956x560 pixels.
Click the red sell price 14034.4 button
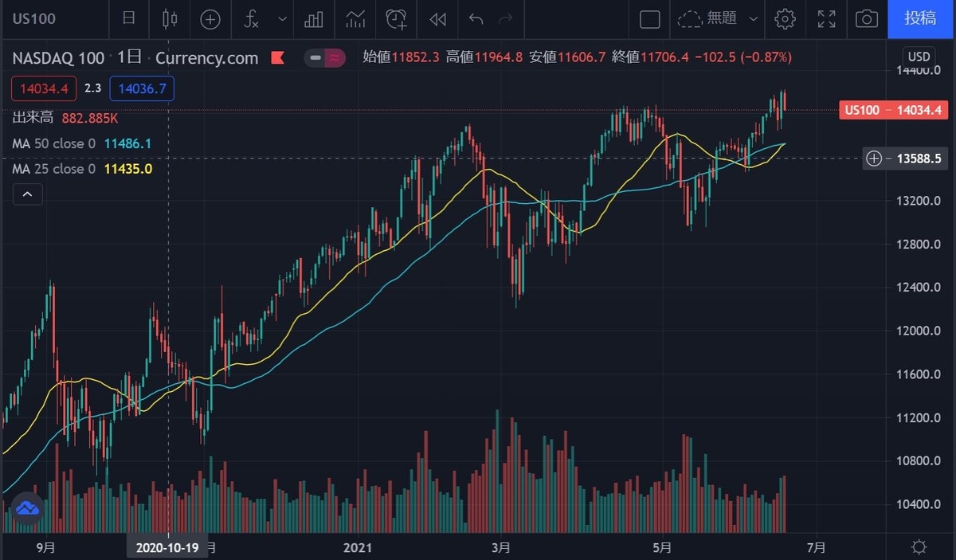click(44, 88)
